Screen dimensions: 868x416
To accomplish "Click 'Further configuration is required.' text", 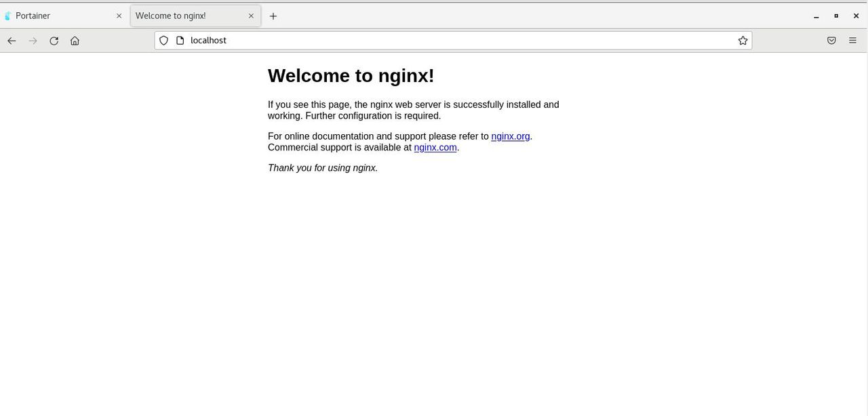I will click(x=373, y=116).
